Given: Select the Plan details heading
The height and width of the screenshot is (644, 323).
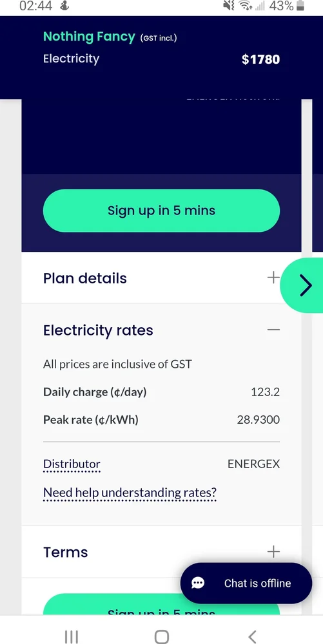Looking at the screenshot, I should [x=84, y=278].
